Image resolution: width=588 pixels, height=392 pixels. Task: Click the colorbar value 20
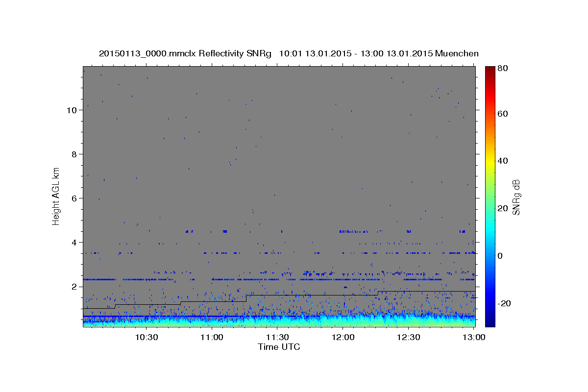[x=502, y=208]
